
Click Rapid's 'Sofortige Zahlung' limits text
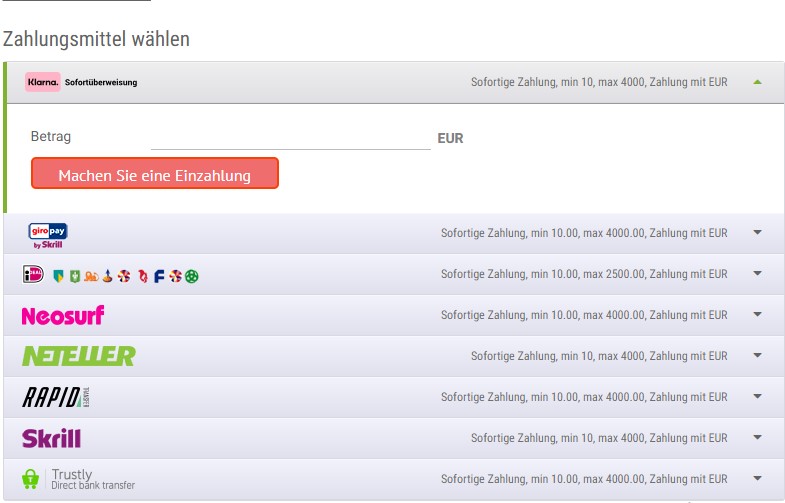pos(584,397)
